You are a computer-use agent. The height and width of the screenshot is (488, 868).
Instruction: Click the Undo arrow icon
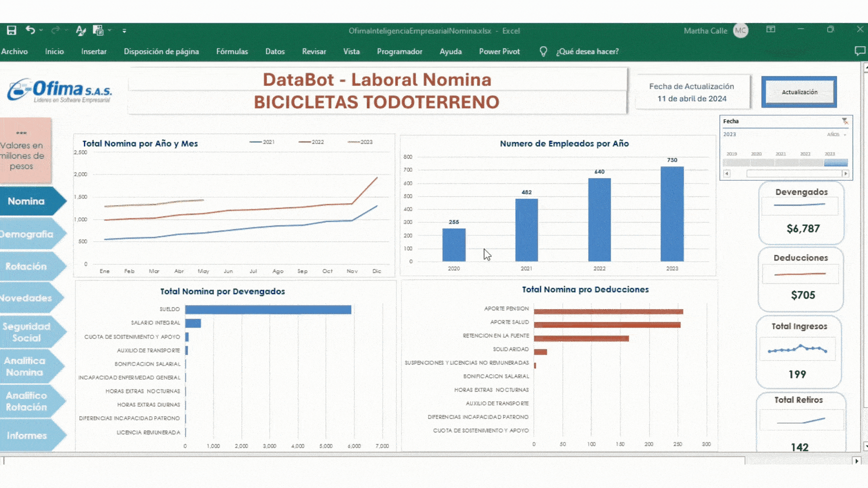30,30
